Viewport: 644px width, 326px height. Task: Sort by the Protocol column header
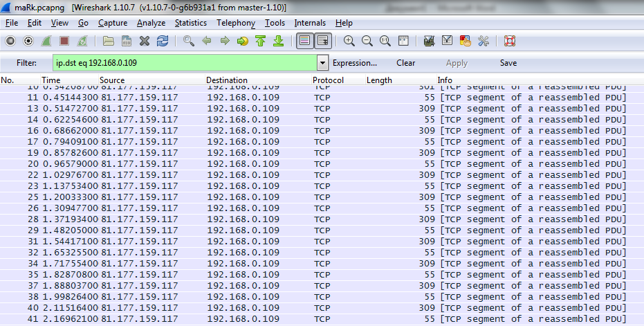point(338,80)
